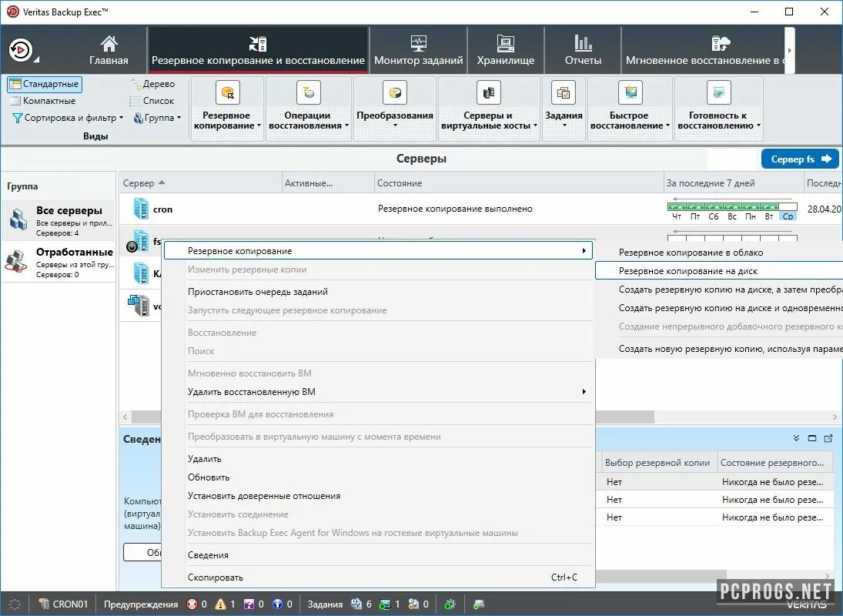843x616 pixels.
Task: Switch to Список view
Action: 152,101
